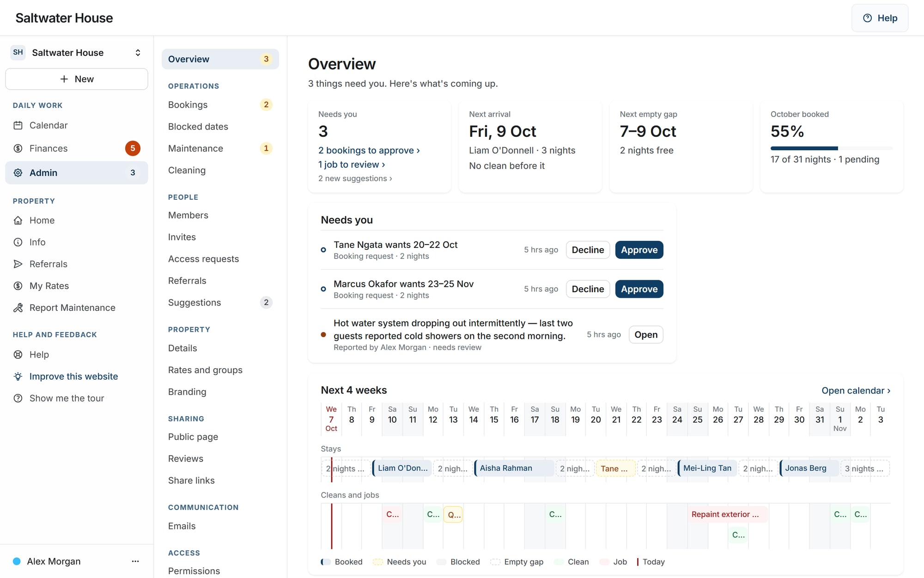This screenshot has width=924, height=578.
Task: Select the Overview menu item
Action: click(x=220, y=59)
